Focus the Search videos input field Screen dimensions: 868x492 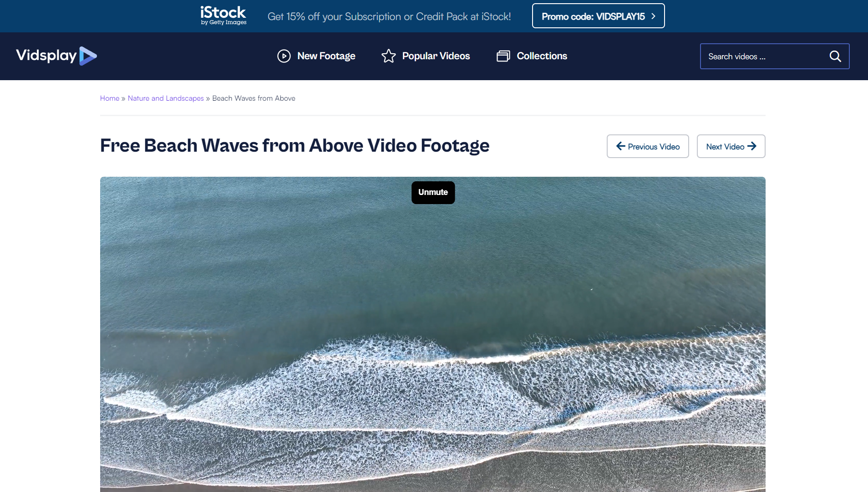(x=765, y=56)
